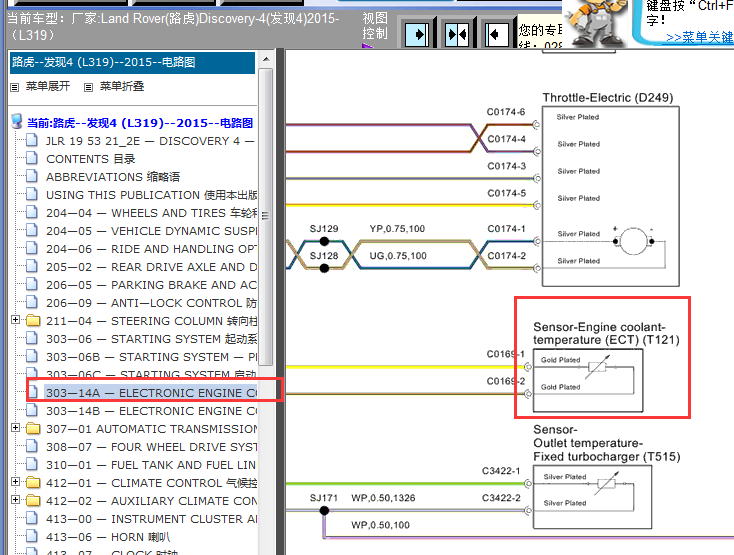This screenshot has width=734, height=555.
Task: Click the SJ128 splice junction dot
Action: pos(324,268)
